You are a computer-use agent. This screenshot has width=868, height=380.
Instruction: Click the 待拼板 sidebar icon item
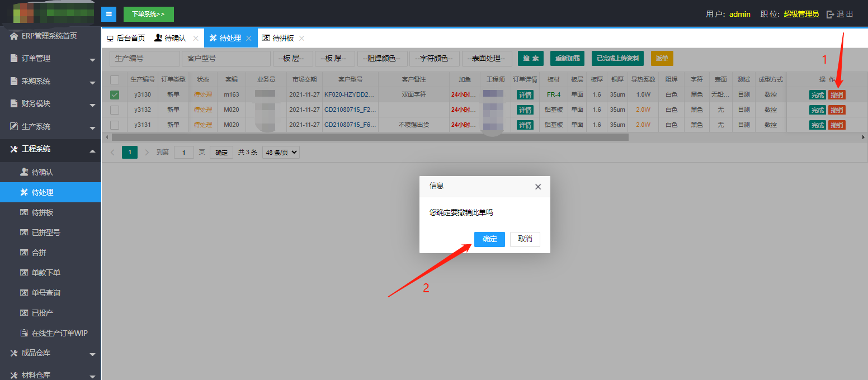click(x=24, y=212)
